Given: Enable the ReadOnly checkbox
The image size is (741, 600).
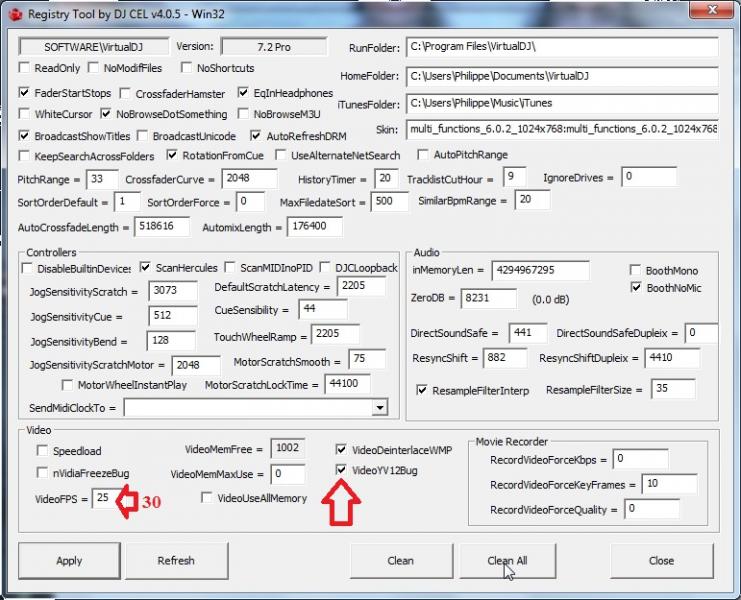Looking at the screenshot, I should (x=24, y=68).
